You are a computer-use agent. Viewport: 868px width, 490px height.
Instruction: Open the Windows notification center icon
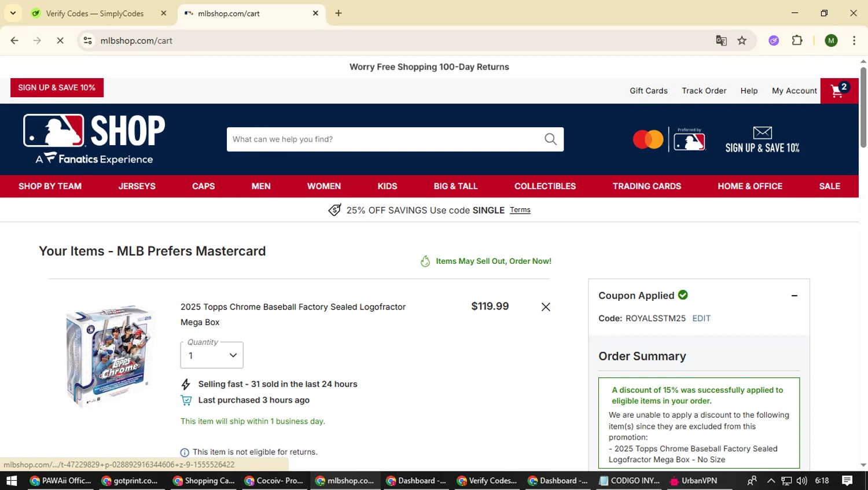tap(847, 481)
